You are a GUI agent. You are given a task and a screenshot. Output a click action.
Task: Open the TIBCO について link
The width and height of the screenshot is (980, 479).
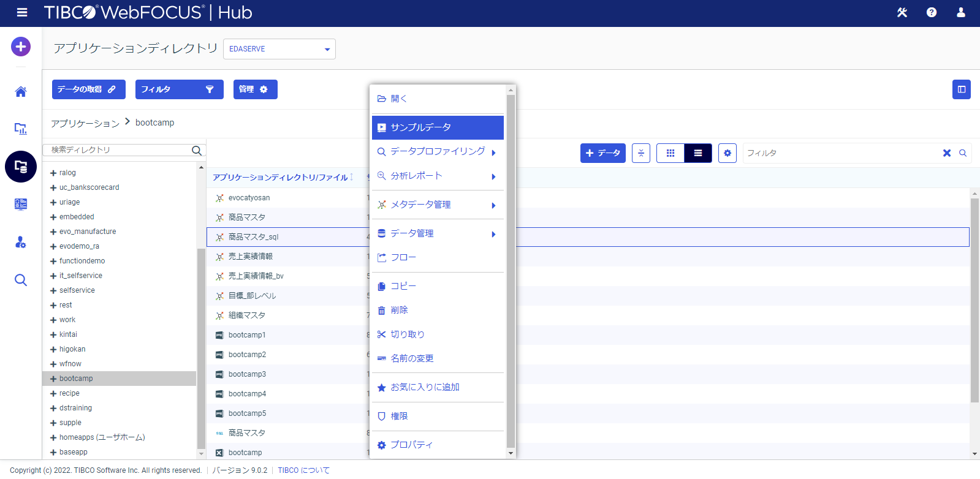coord(303,470)
